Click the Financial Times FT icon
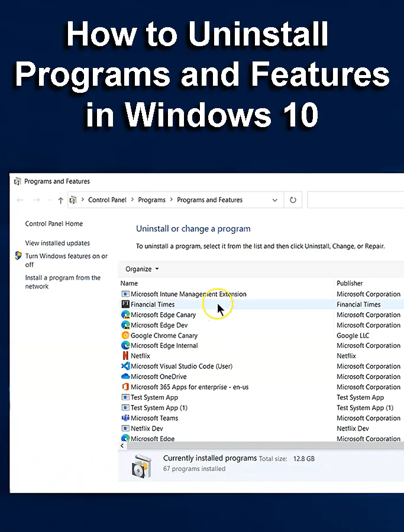Viewport: 404px width, 532px height. 125,304
